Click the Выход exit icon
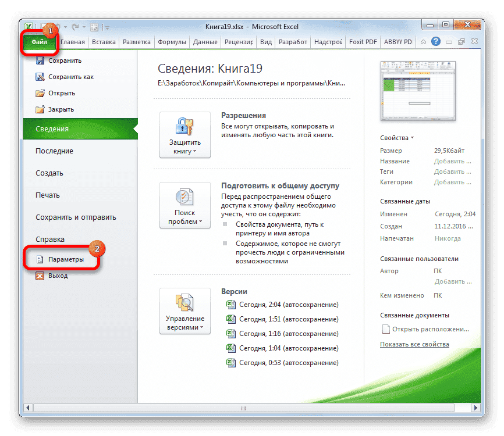Image resolution: width=504 pixels, height=436 pixels. [40, 275]
